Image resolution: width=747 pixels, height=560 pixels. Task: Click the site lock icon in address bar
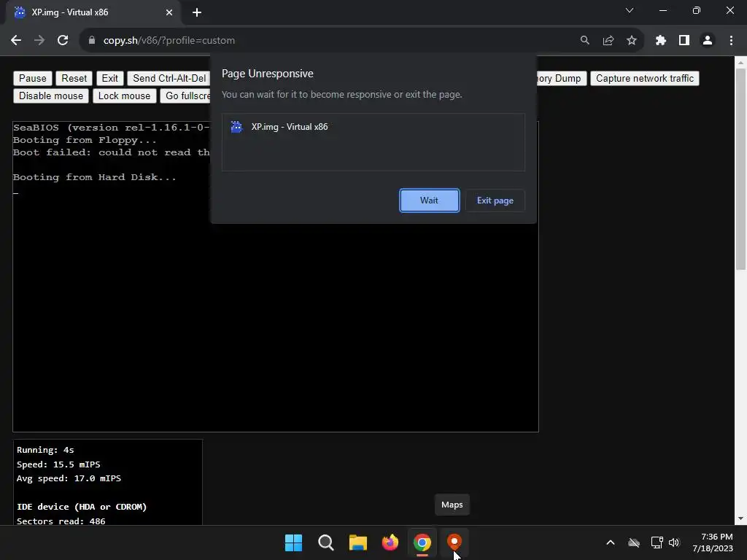click(92, 41)
